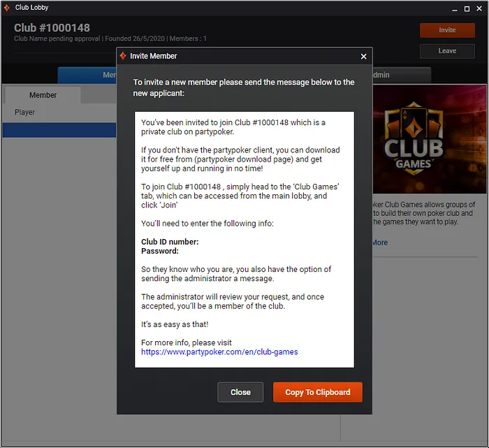Select the Member sub-tab

click(43, 95)
